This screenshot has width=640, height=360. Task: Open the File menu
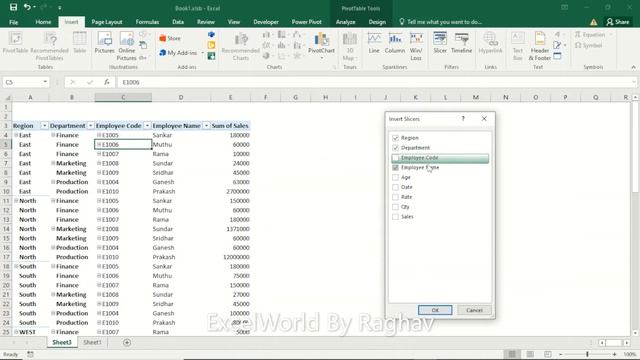point(13,22)
